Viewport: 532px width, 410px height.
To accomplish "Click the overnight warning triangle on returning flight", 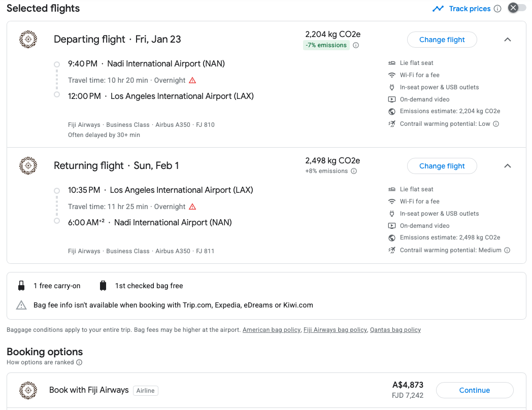I will 192,207.
